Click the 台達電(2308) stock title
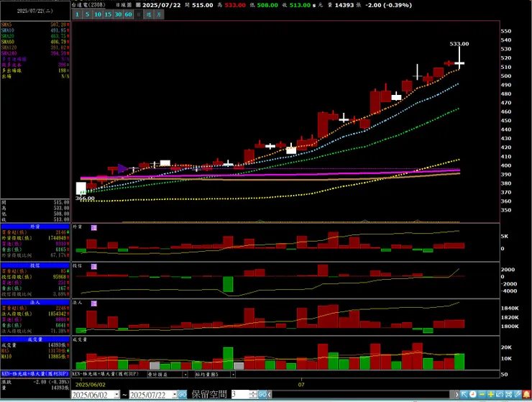 click(x=88, y=5)
